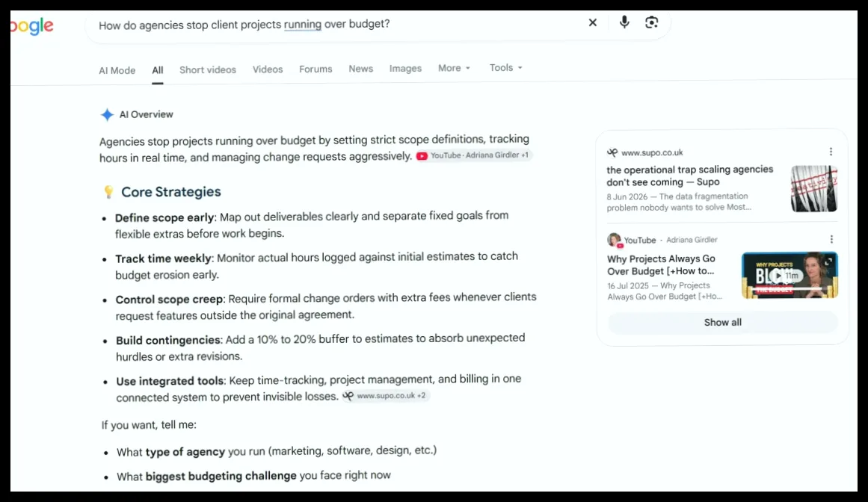The height and width of the screenshot is (502, 868).
Task: Open the Supo operational trap article link
Action: [x=690, y=176]
